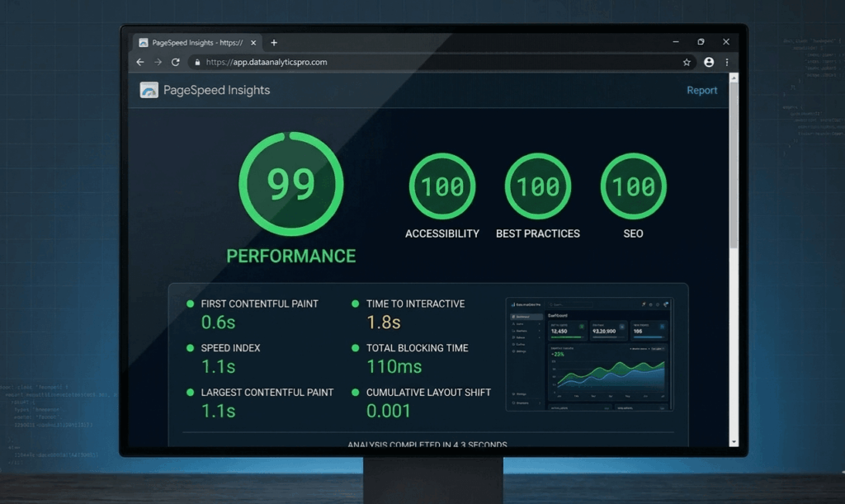The width and height of the screenshot is (845, 504).
Task: Click the 0.001 value
Action: 389,411
